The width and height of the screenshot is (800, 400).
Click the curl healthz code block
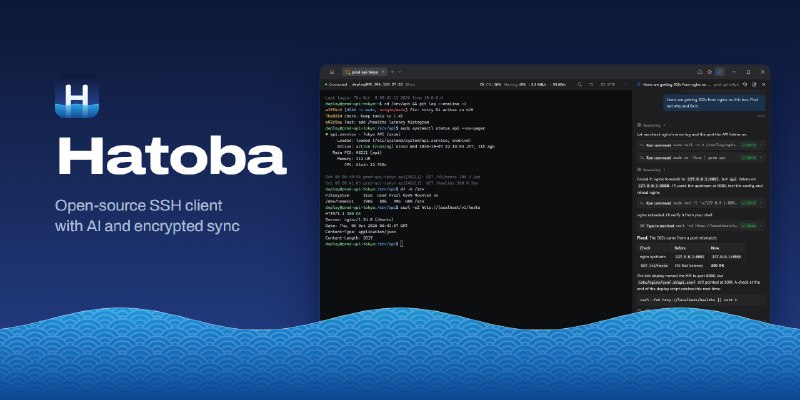tap(702, 299)
